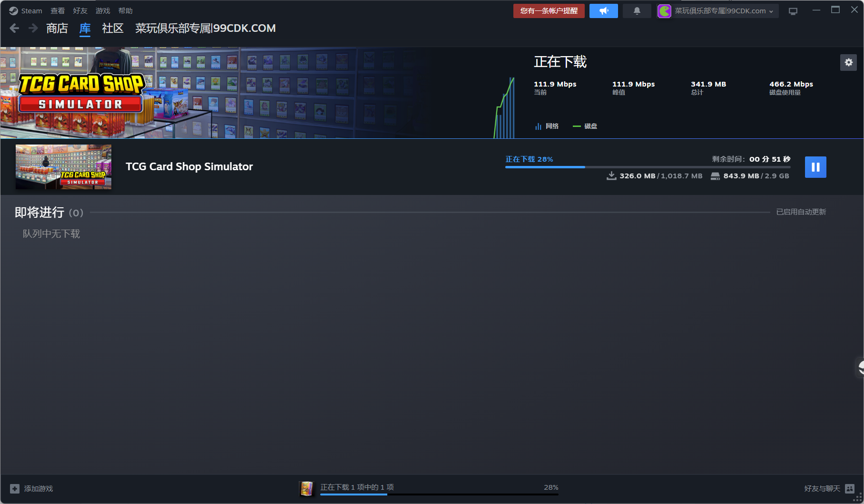Click 111.9 Mbps 当前 speed stat
Image resolution: width=864 pixels, height=504 pixels.
click(555, 87)
